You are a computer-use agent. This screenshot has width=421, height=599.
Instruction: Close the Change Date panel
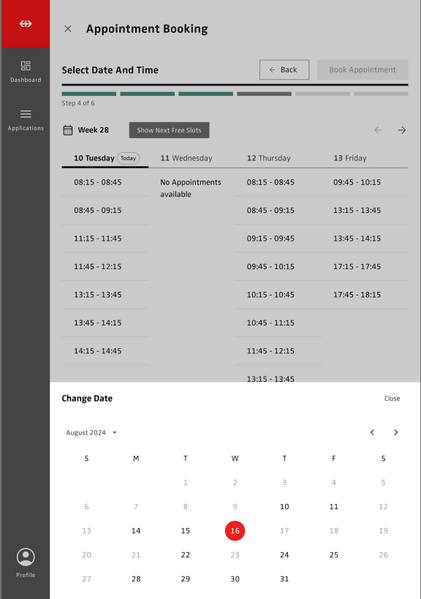click(x=392, y=398)
